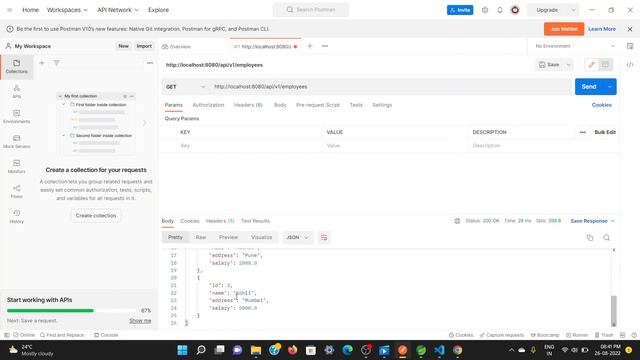Open the Mock Servers sidebar panel
Screen dimensions: 640x360
(16, 141)
